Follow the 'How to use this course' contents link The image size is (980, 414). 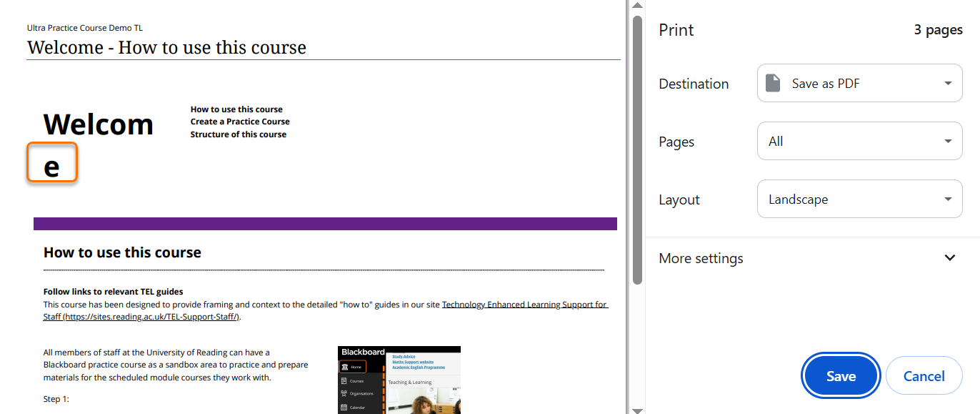pos(236,109)
